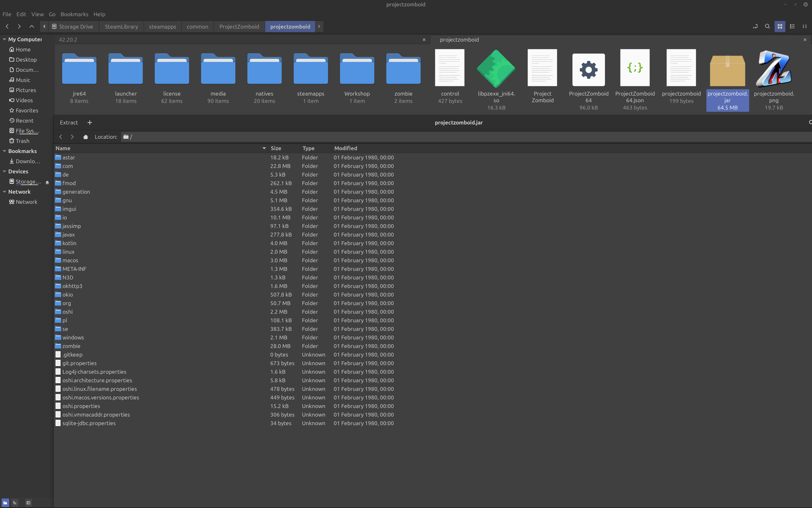The width and height of the screenshot is (812, 508).
Task: Close the projectzomboid tab
Action: coord(805,40)
